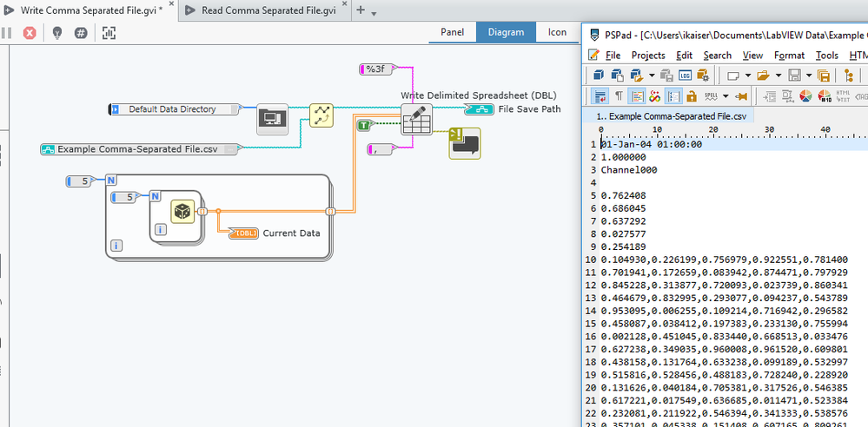Screen dimensions: 868x427
Task: Toggle read-only padlock icon in PSPad
Action: [691, 96]
